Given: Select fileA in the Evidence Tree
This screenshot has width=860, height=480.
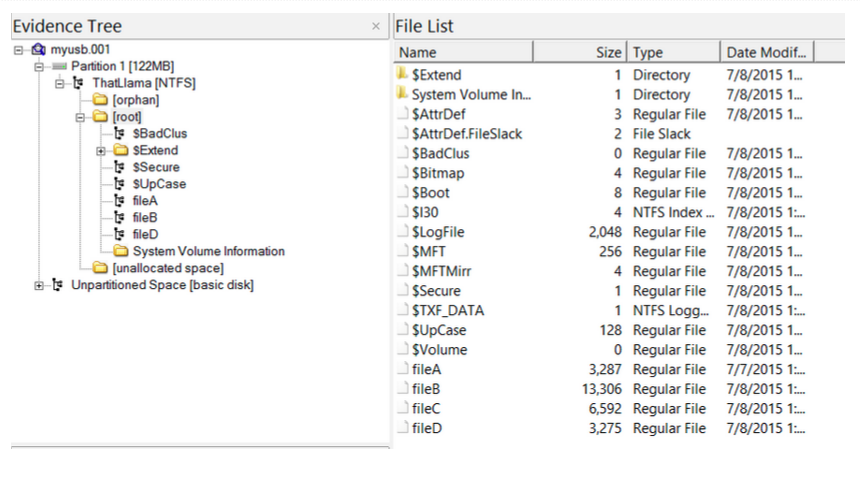Looking at the screenshot, I should tap(146, 201).
